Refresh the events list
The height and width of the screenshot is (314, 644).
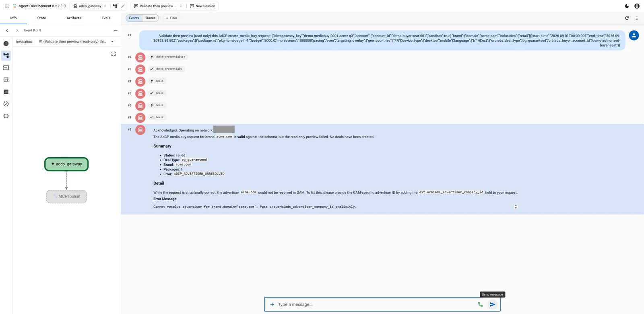(x=627, y=18)
